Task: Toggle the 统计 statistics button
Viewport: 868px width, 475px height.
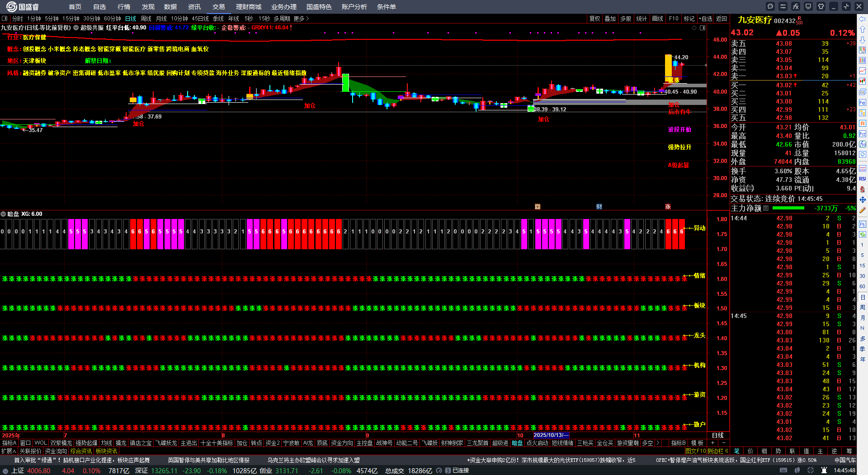Action: [x=642, y=19]
